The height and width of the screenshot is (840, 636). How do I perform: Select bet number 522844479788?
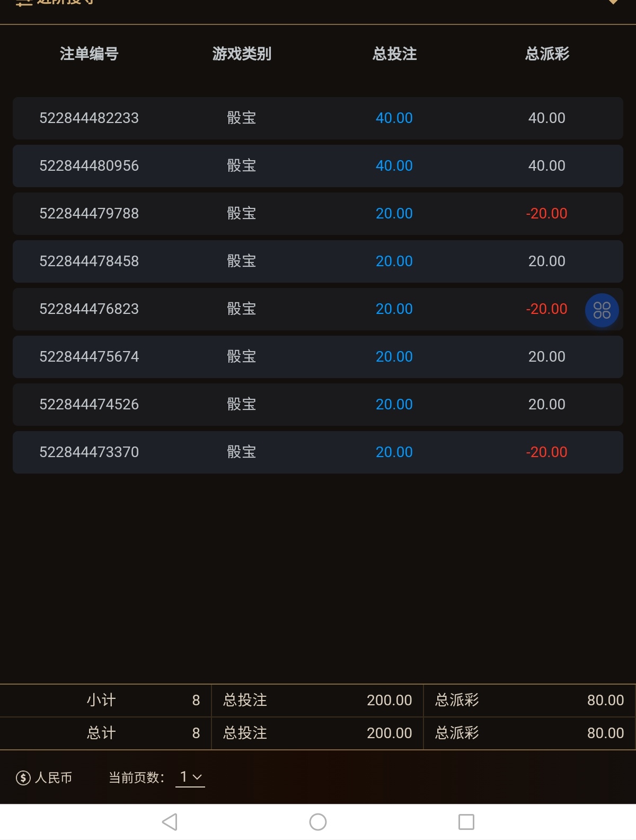[89, 213]
